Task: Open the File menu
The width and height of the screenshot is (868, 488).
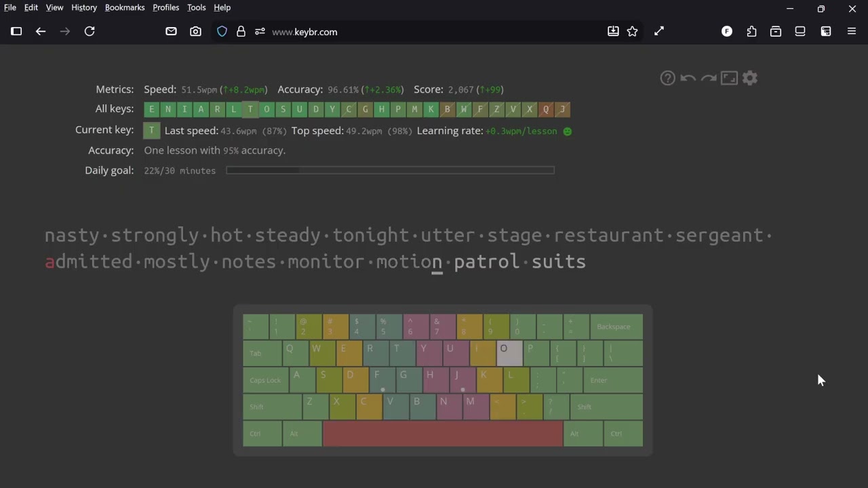Action: tap(10, 7)
